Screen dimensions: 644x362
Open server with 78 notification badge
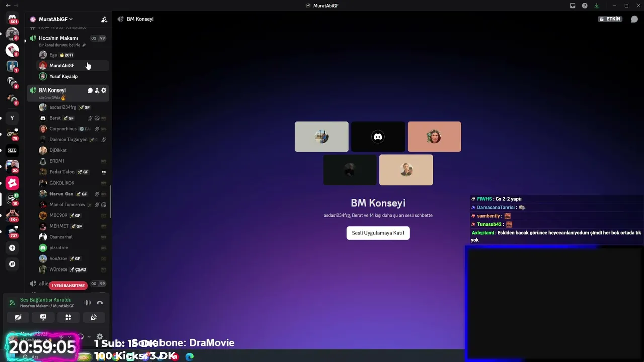(12, 134)
